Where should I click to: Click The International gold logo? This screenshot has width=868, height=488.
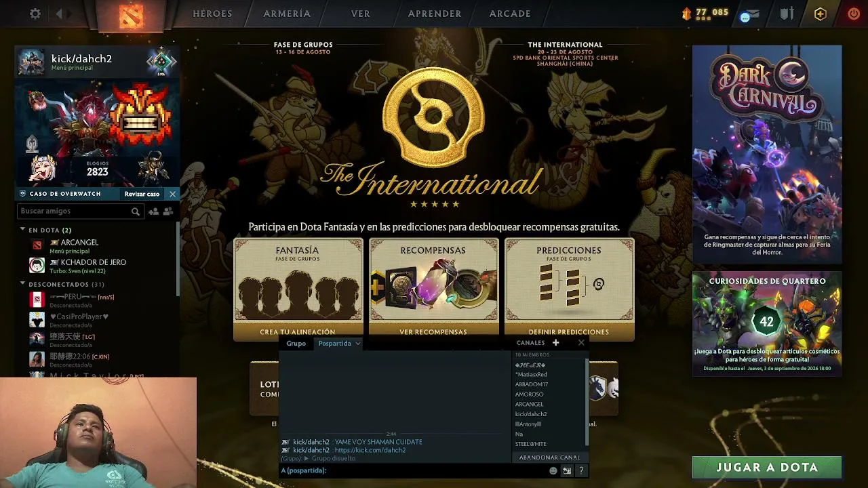pyautogui.click(x=433, y=116)
